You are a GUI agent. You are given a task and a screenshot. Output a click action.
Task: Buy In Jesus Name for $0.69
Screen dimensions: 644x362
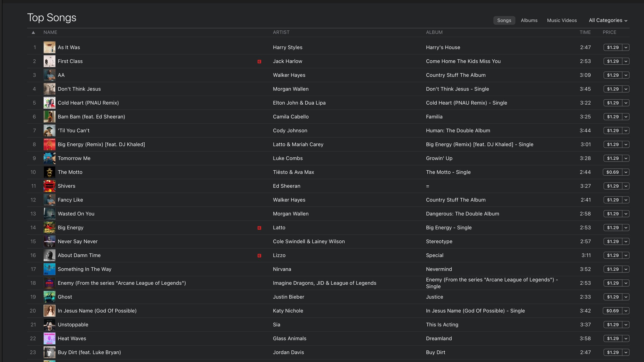tap(612, 311)
